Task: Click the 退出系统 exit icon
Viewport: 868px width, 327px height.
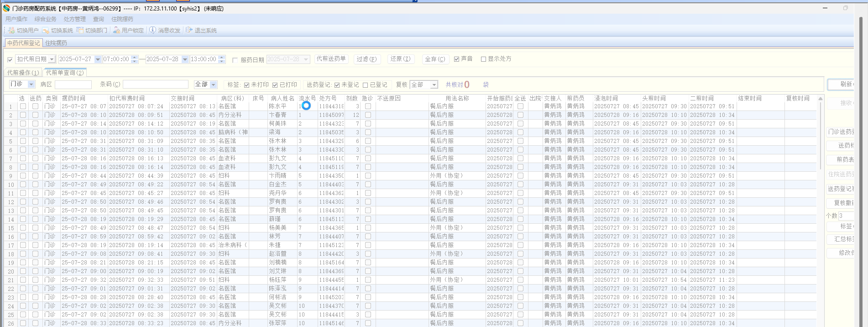Action: [189, 31]
